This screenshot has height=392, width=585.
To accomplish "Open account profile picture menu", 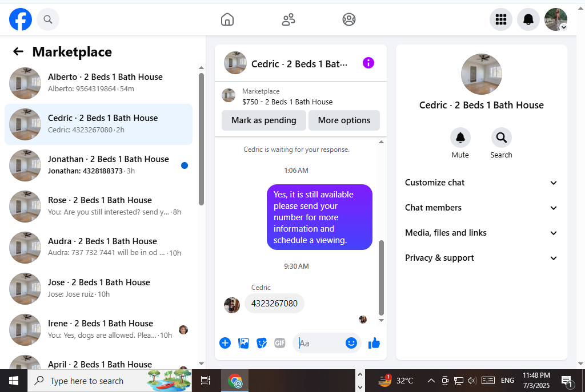I will click(x=555, y=19).
